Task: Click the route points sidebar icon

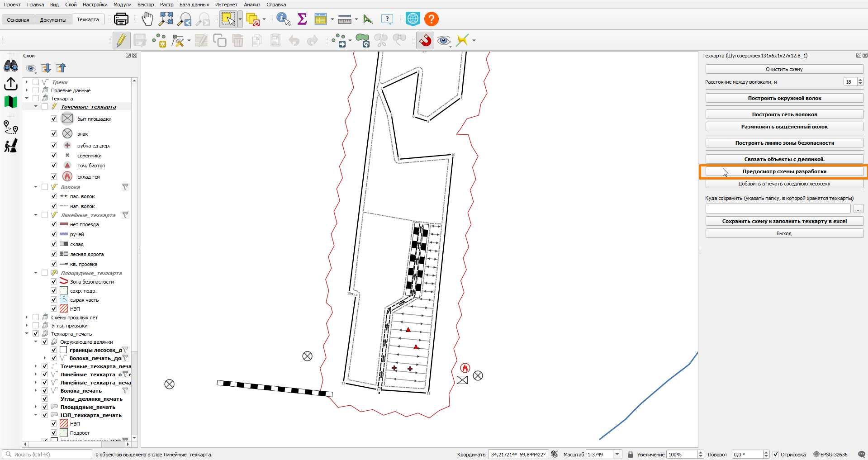Action: click(11, 127)
